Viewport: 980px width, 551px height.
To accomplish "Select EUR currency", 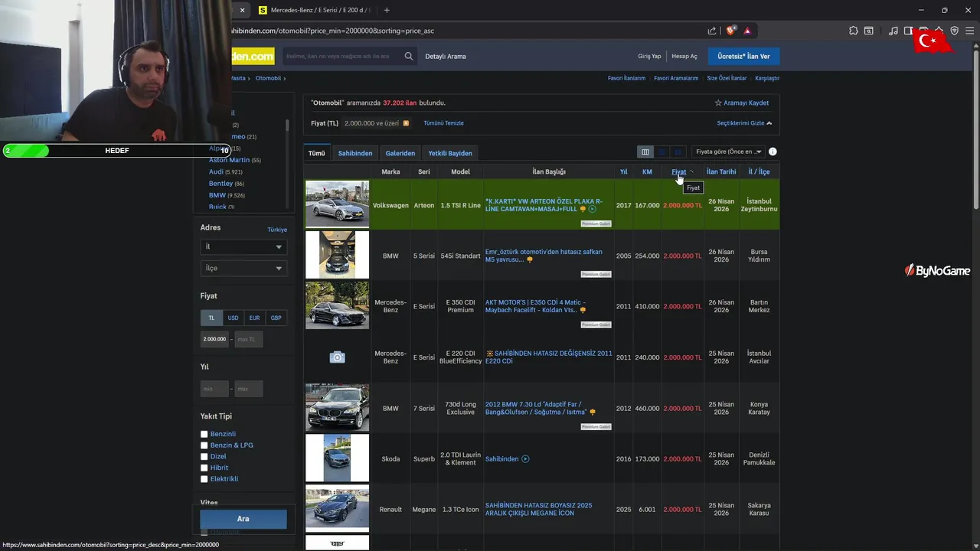I will pyautogui.click(x=254, y=318).
